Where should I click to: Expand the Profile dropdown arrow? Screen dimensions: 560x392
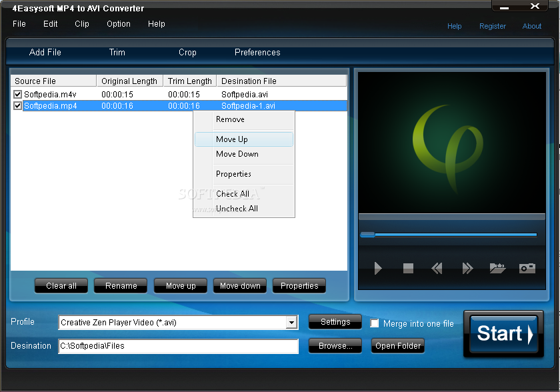(292, 323)
